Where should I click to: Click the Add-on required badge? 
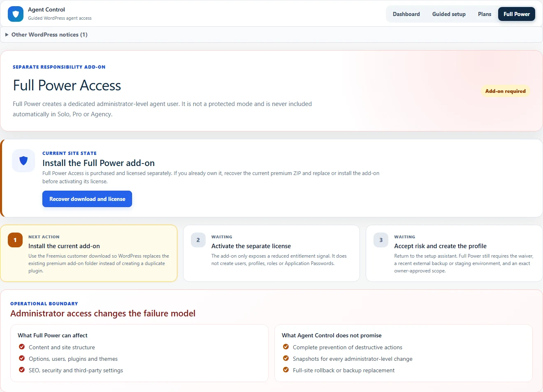coord(506,91)
